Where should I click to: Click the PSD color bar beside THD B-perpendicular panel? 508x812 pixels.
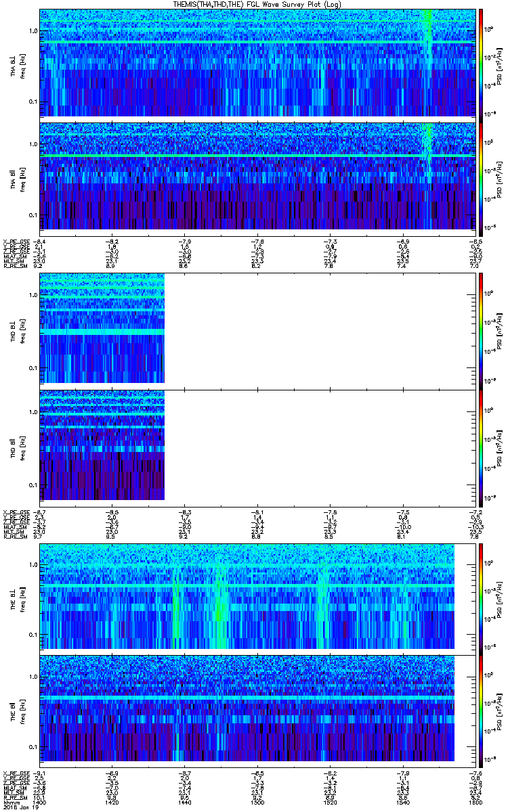point(481,331)
